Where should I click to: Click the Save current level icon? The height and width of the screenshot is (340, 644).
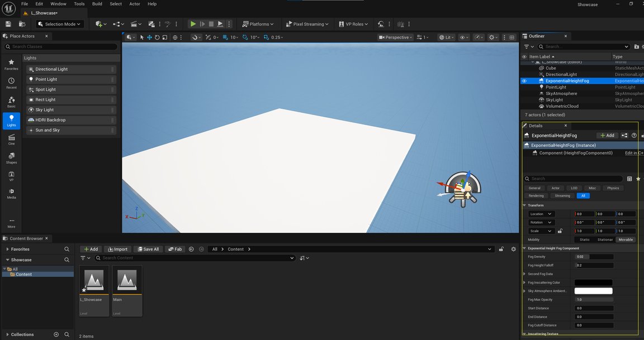[8, 24]
